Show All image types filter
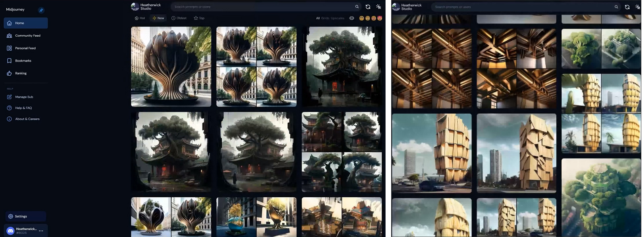The height and width of the screenshot is (237, 644). coord(318,18)
